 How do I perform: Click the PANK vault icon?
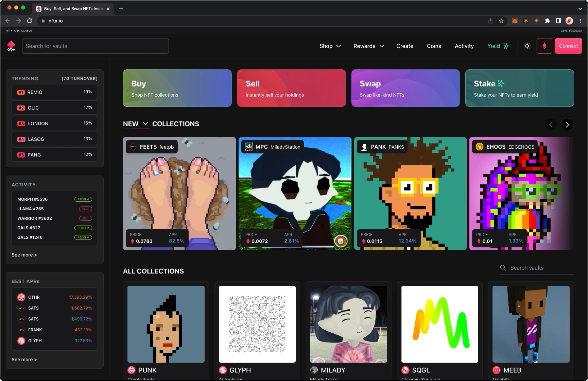point(364,147)
